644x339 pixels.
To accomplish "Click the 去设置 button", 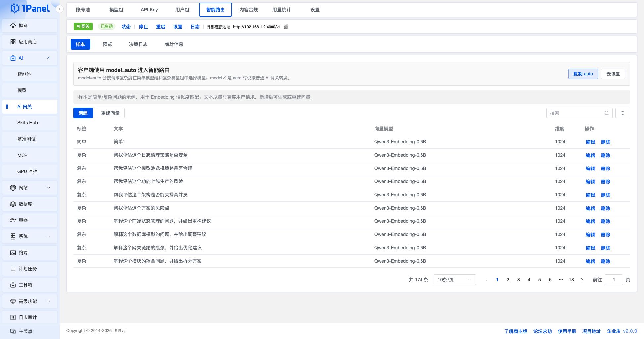I will point(613,74).
